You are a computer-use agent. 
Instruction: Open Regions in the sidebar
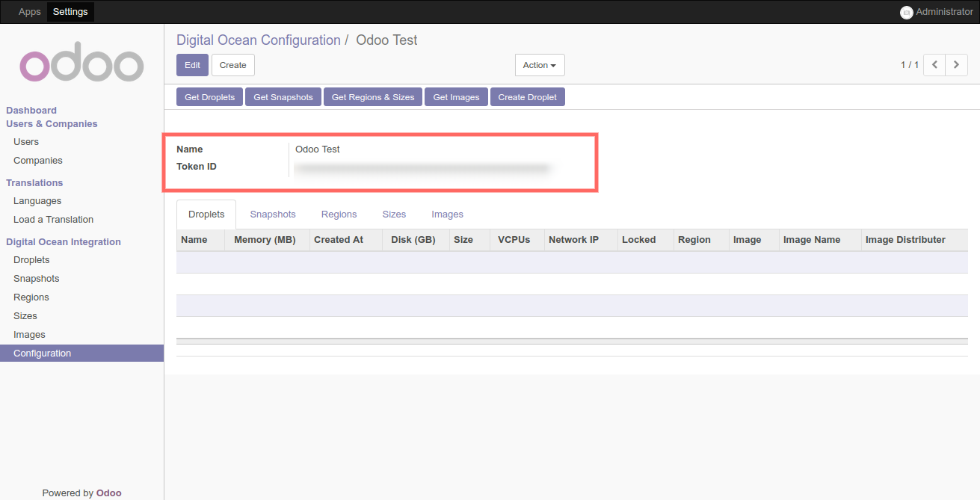[x=31, y=297]
